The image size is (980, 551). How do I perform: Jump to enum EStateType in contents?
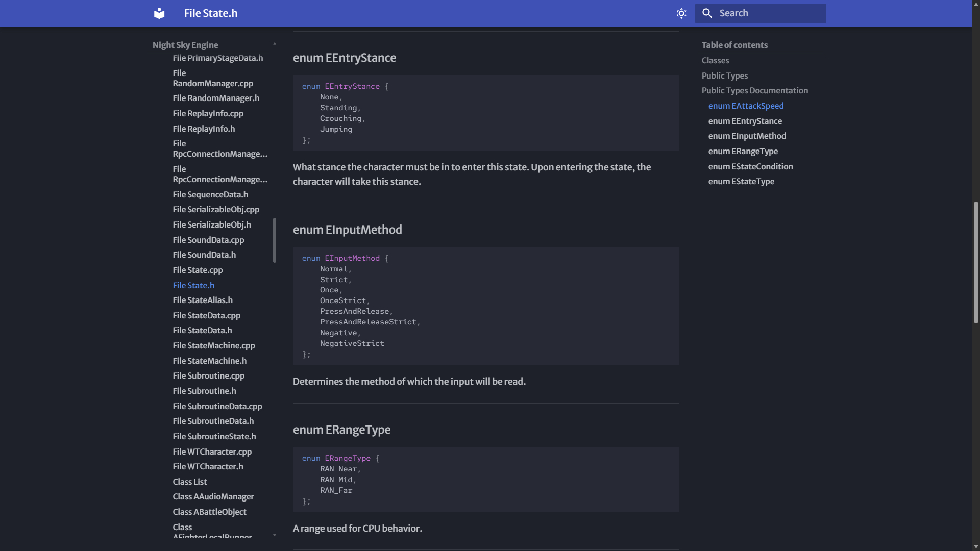point(741,181)
